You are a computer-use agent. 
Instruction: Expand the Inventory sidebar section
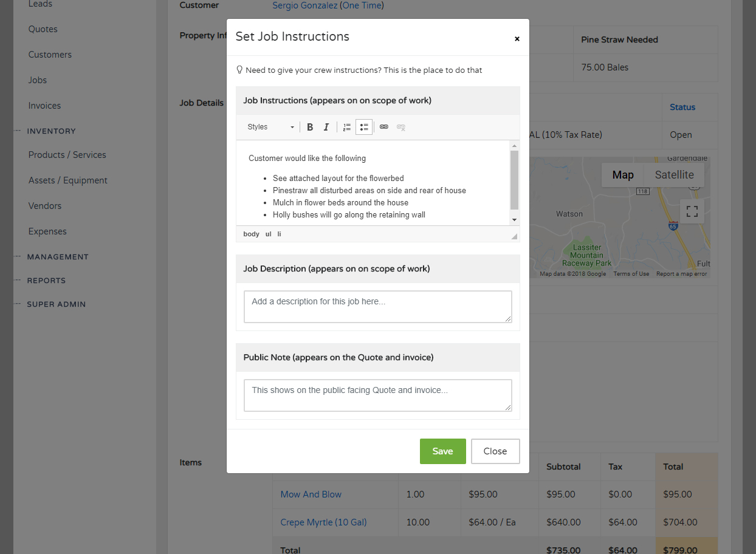51,131
